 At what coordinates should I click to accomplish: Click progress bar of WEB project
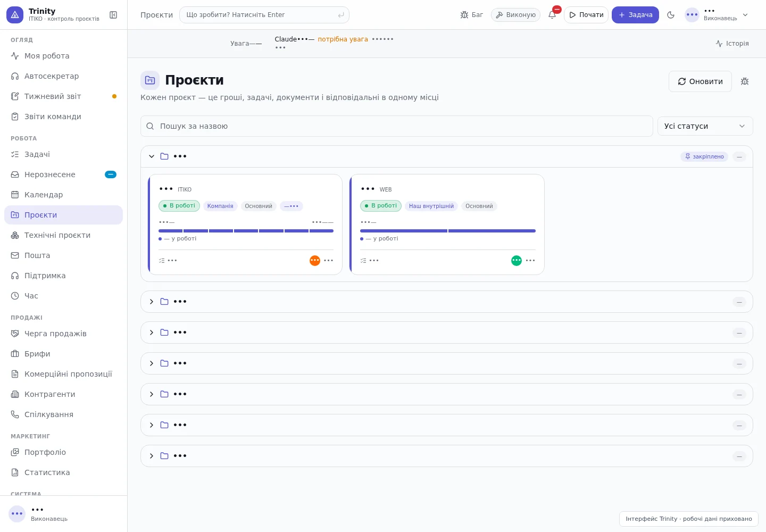[x=448, y=231]
